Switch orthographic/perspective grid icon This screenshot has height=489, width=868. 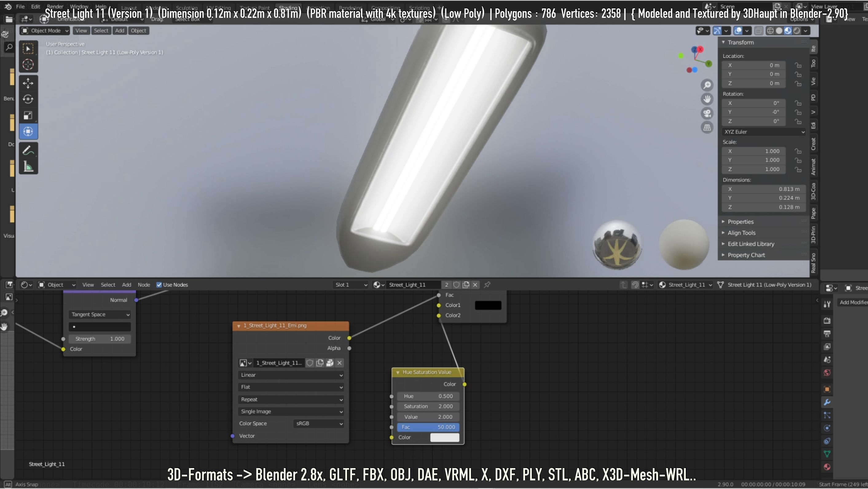click(707, 127)
